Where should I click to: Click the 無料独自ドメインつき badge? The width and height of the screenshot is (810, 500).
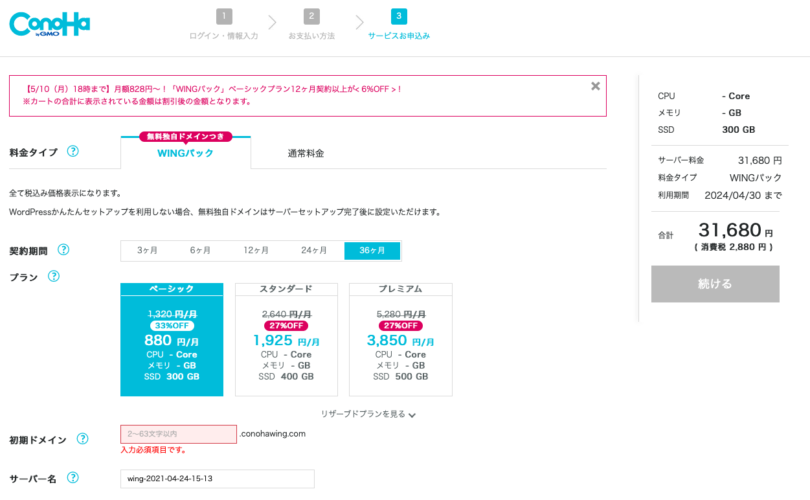pyautogui.click(x=185, y=136)
